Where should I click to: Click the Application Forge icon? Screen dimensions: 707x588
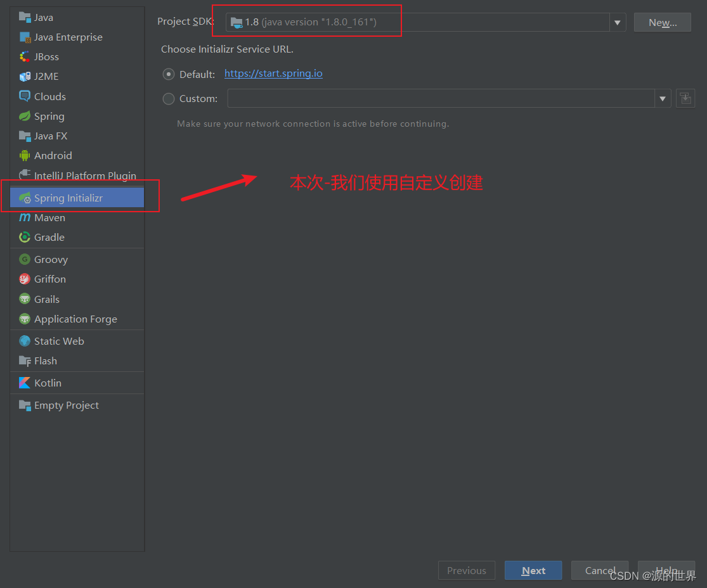tap(25, 319)
